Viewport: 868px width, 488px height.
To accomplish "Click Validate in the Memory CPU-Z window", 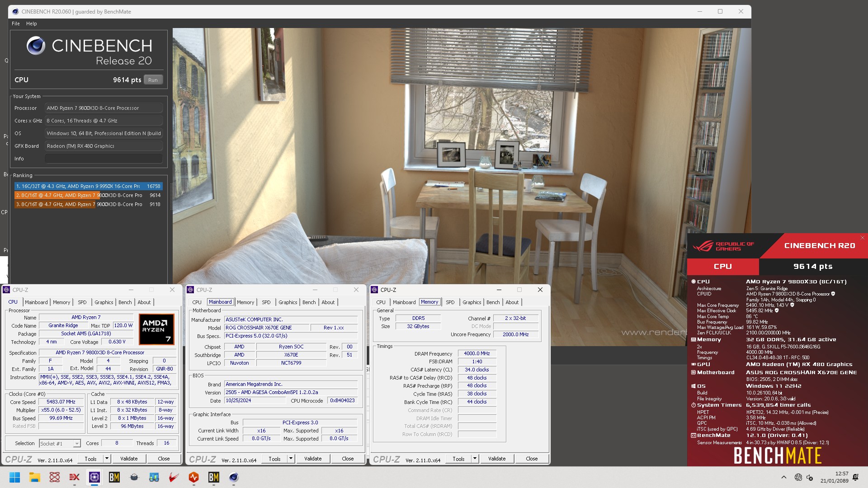I will click(x=497, y=459).
